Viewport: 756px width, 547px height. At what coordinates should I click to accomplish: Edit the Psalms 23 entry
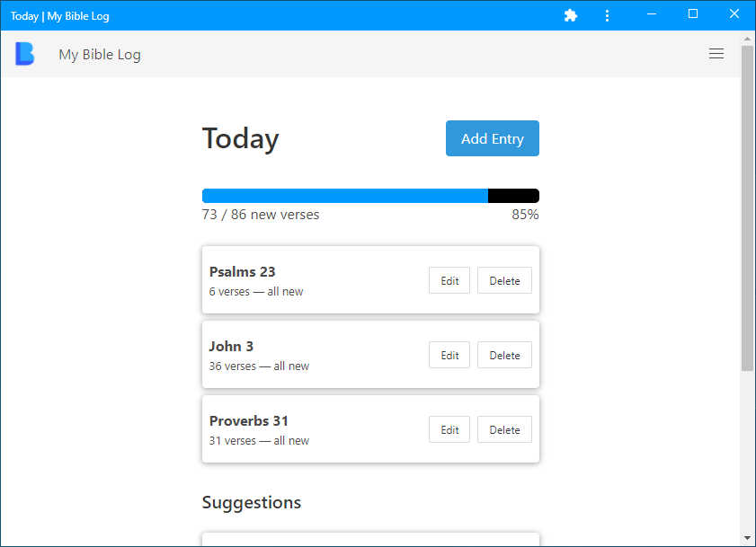(449, 279)
